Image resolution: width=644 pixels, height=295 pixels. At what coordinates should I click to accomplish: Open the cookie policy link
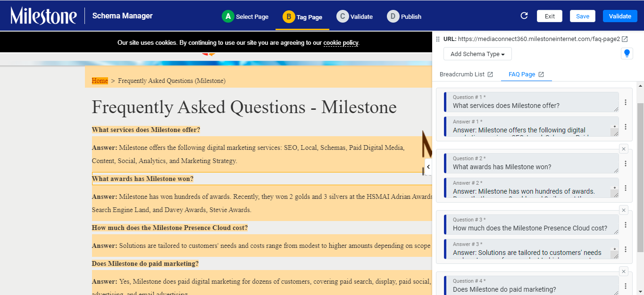tap(341, 43)
